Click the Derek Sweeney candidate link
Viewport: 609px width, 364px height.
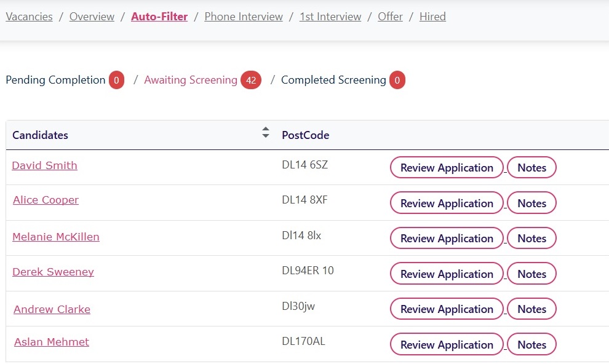tap(53, 272)
